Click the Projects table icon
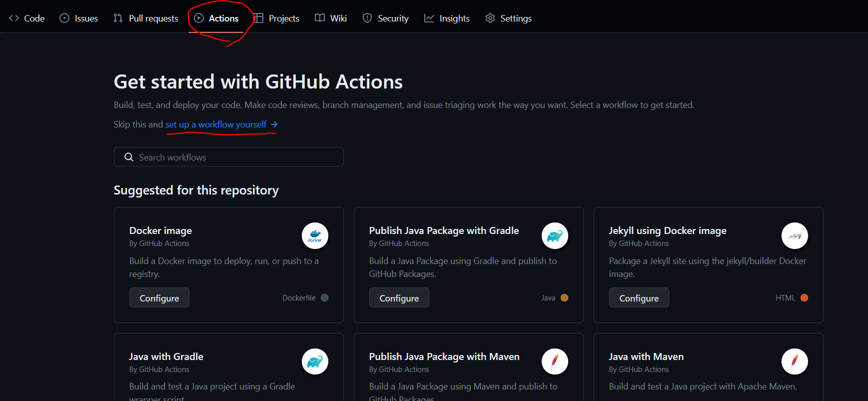The width and height of the screenshot is (868, 401). click(258, 18)
